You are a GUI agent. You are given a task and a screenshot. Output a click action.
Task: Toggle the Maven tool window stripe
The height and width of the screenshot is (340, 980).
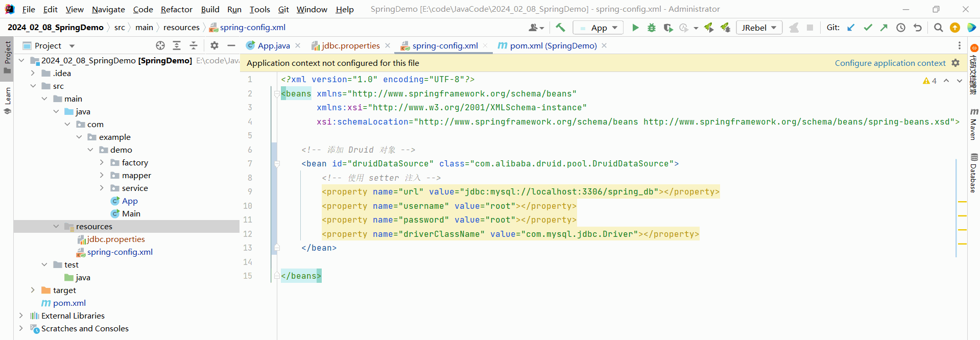(x=973, y=124)
